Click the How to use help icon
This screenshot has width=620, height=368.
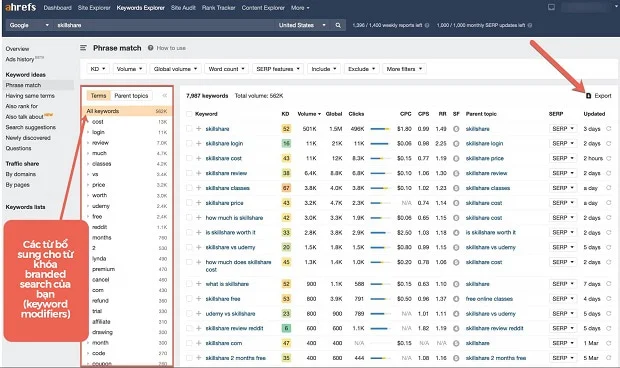click(151, 48)
